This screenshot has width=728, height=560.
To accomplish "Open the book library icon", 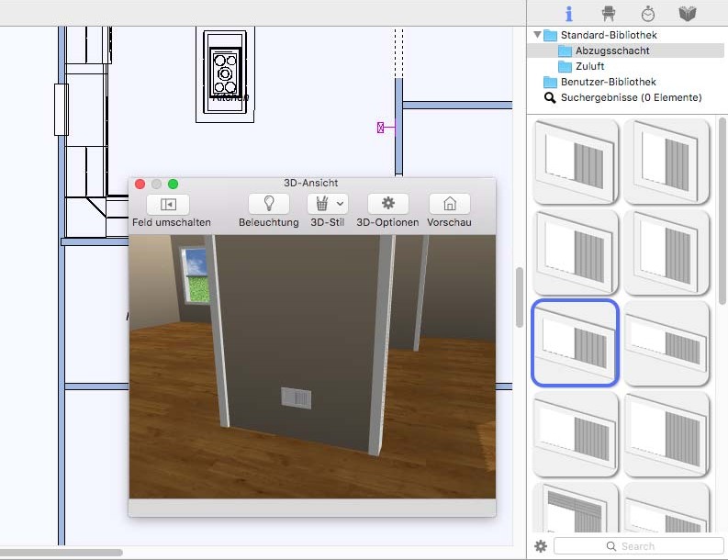I will tap(687, 14).
